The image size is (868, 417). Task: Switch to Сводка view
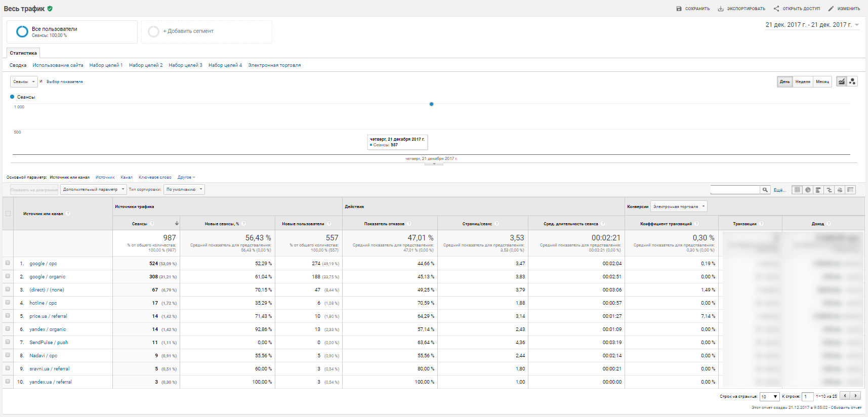pyautogui.click(x=18, y=65)
